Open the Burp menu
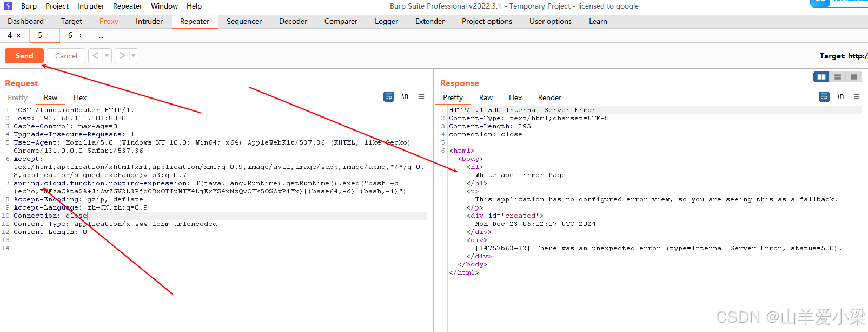Image resolution: width=868 pixels, height=332 pixels. (x=29, y=6)
